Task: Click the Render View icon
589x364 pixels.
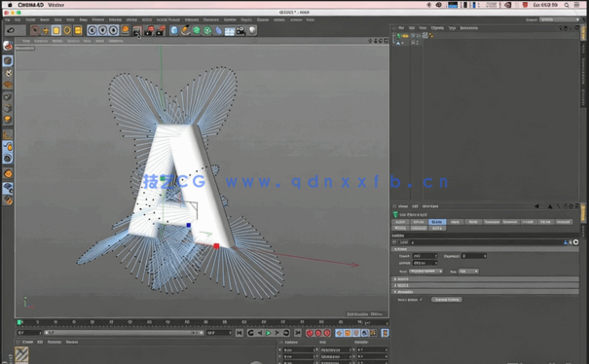Action: tap(137, 30)
